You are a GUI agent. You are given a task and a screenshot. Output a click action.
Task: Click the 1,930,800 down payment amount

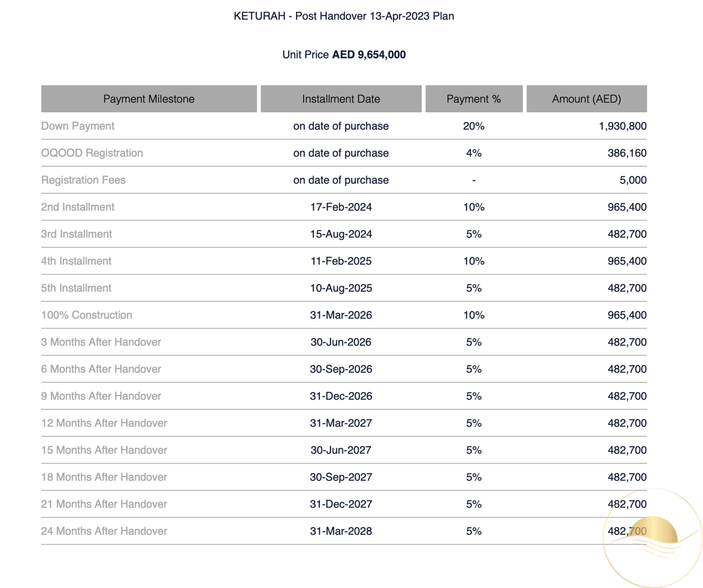click(622, 126)
